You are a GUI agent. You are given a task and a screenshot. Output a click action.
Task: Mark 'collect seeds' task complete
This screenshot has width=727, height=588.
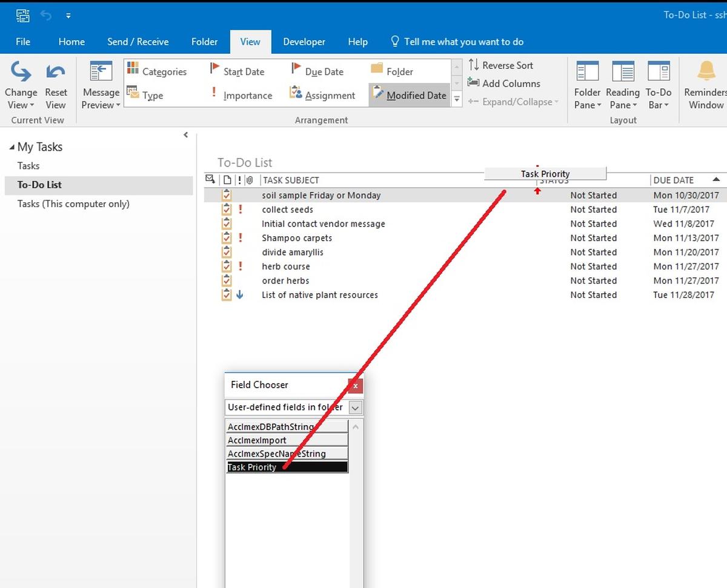pyautogui.click(x=227, y=210)
